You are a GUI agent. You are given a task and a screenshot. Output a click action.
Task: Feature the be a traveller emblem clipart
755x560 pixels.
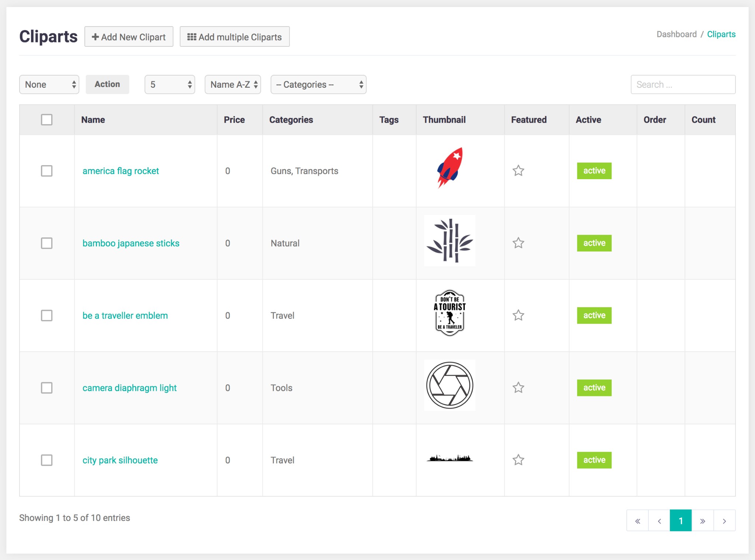click(x=518, y=315)
